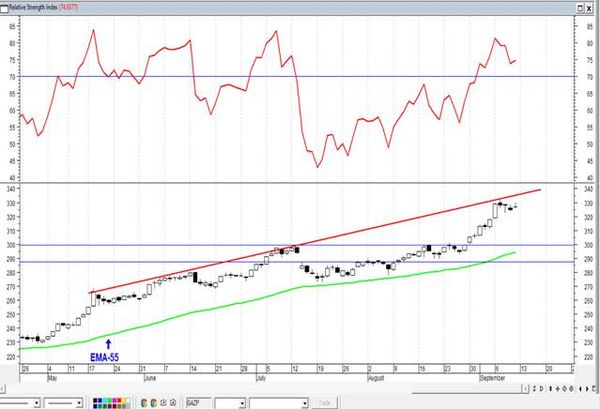The width and height of the screenshot is (600, 409).
Task: Click the second round chart icon beside it
Action: tap(153, 403)
